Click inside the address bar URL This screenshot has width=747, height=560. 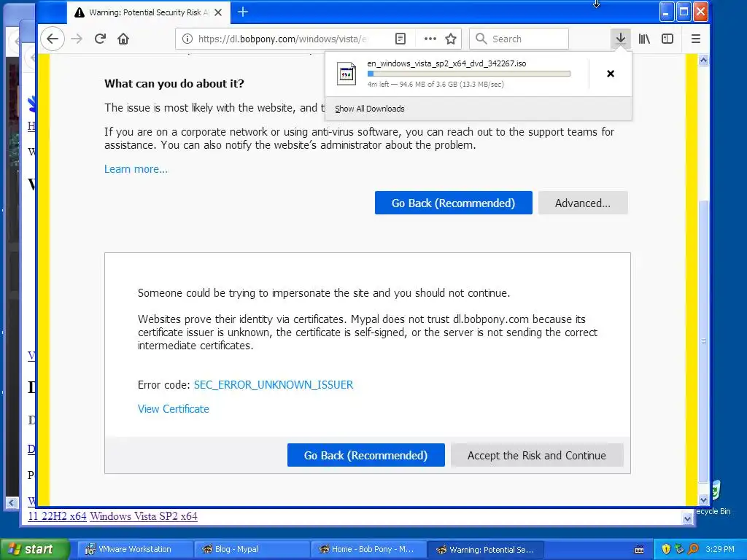pos(283,39)
